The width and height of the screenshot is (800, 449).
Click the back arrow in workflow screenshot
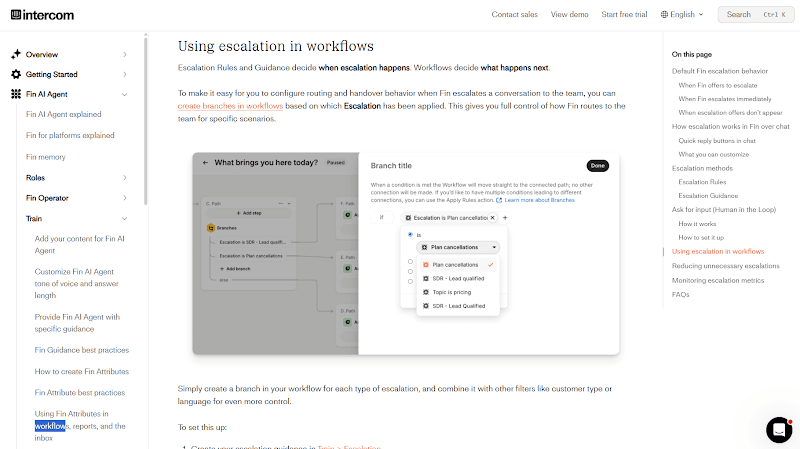pyautogui.click(x=205, y=163)
